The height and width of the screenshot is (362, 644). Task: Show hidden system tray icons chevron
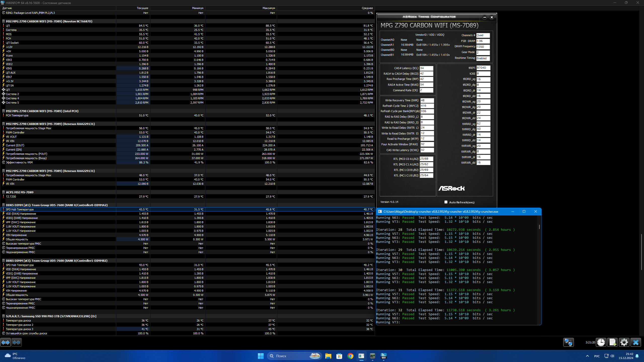click(587, 356)
